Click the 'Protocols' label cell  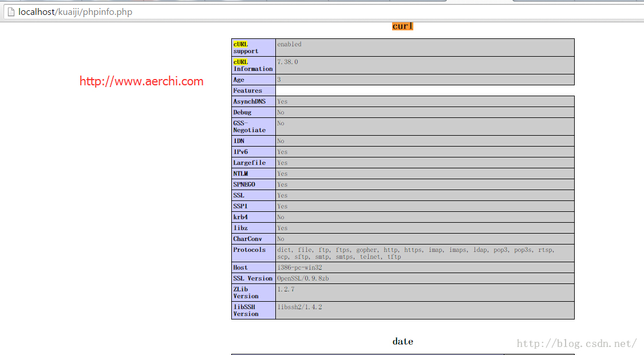point(254,253)
